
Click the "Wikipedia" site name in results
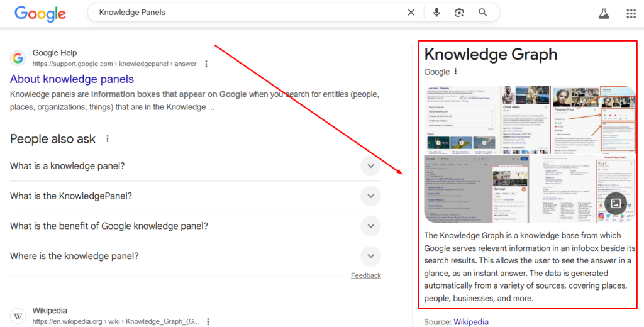[50, 311]
